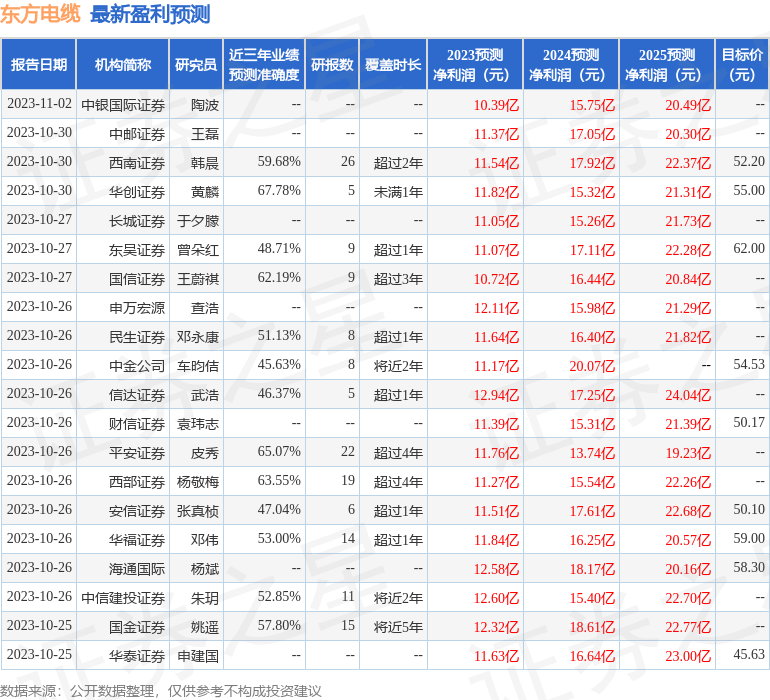Click the 59.68% accuracy value
770x700 pixels.
279,162
